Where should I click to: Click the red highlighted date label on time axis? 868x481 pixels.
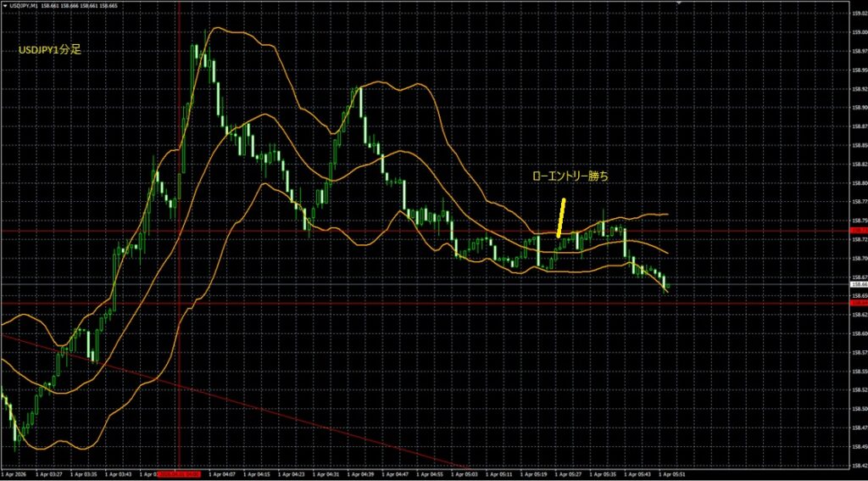click(179, 474)
